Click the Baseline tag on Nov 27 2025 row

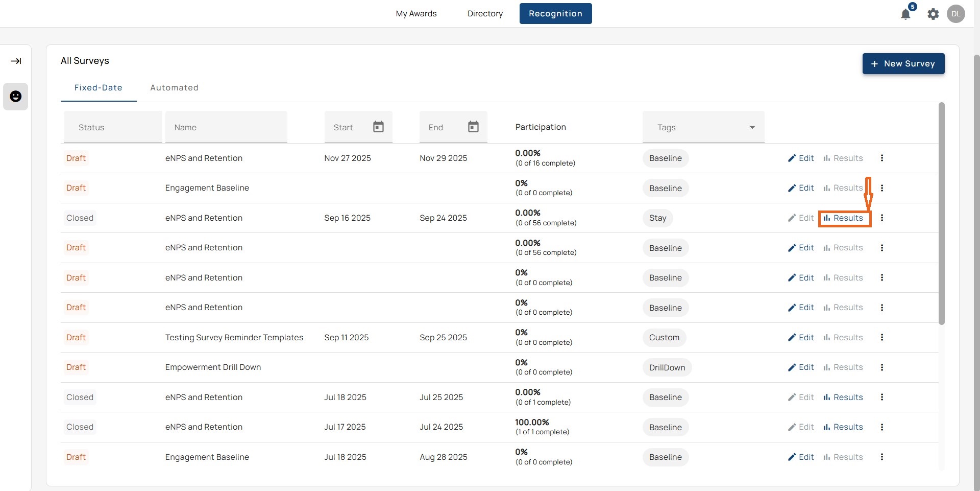[x=666, y=158]
